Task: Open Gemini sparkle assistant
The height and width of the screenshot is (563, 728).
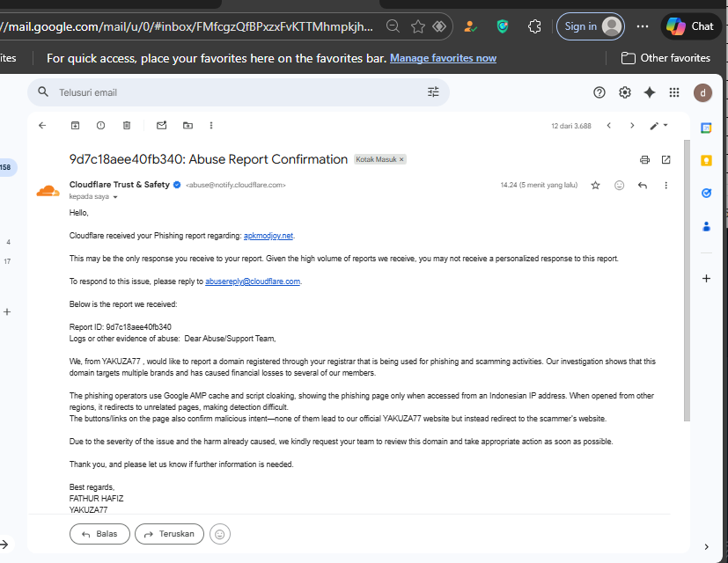Action: point(650,92)
